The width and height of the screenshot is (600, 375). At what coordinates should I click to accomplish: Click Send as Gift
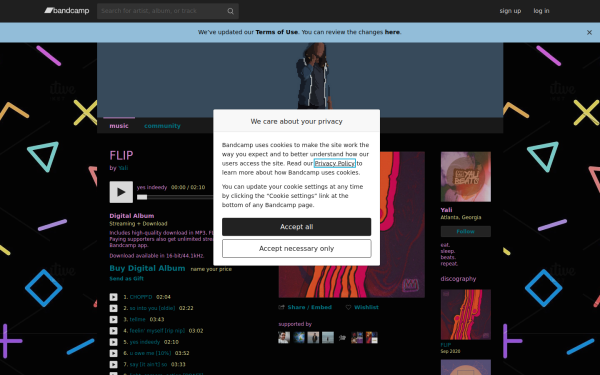coord(127,279)
